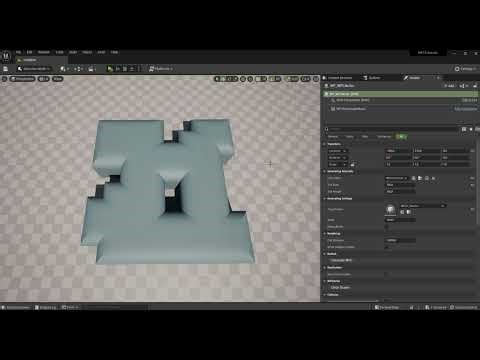Viewport: 480px width, 360px height.
Task: Click the Settings button at top right
Action: [x=465, y=69]
